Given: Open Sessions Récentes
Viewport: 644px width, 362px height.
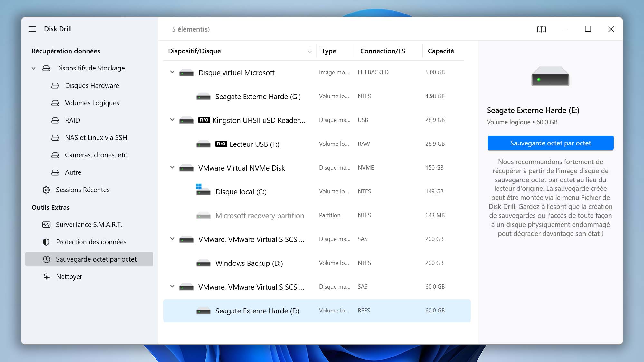Looking at the screenshot, I should click(83, 190).
